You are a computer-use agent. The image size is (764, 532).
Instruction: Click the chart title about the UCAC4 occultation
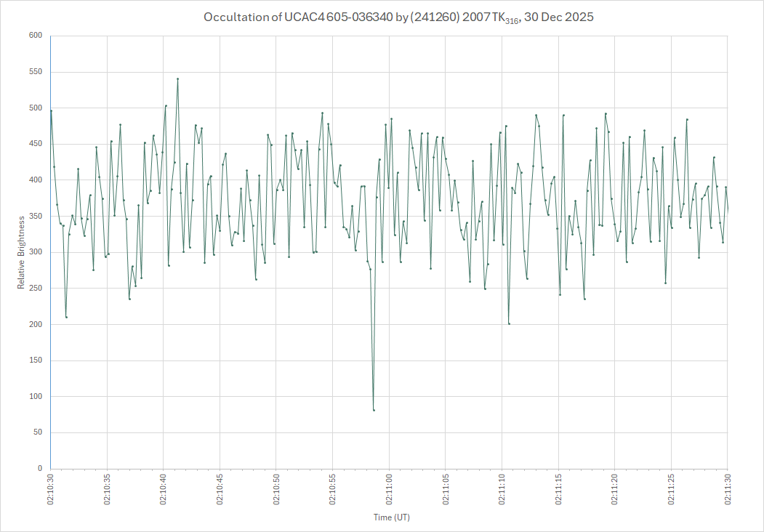398,17
